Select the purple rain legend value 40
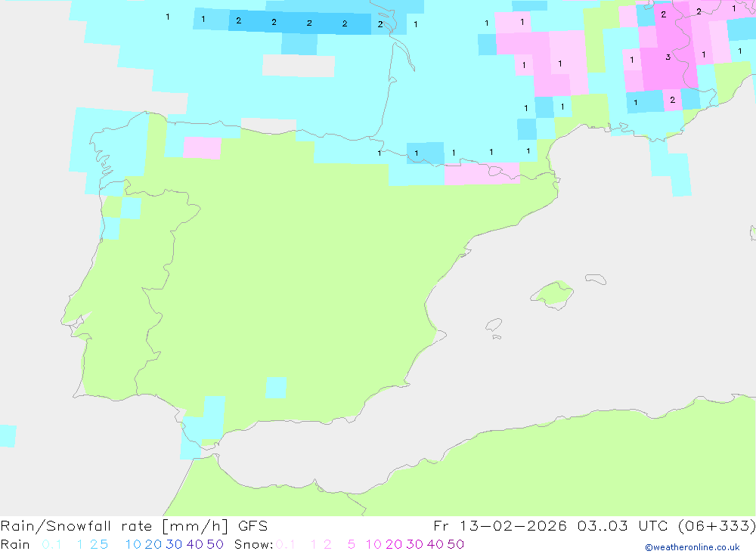The height and width of the screenshot is (554, 756). pos(195,544)
